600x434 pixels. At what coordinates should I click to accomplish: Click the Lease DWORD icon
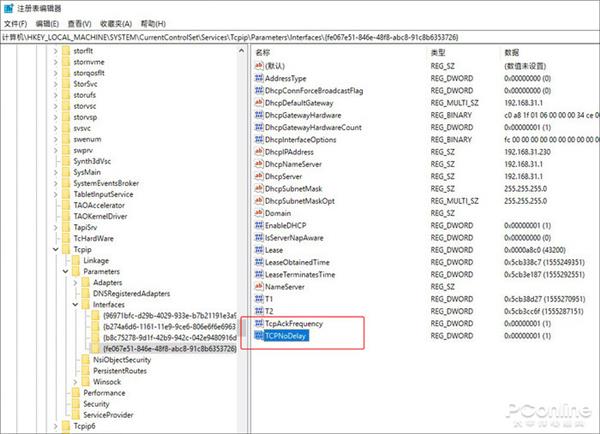tap(259, 250)
